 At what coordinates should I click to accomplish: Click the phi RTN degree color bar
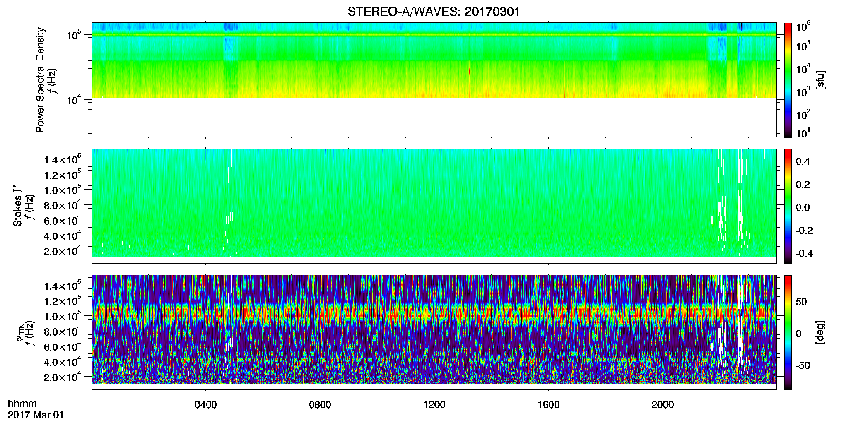point(788,332)
